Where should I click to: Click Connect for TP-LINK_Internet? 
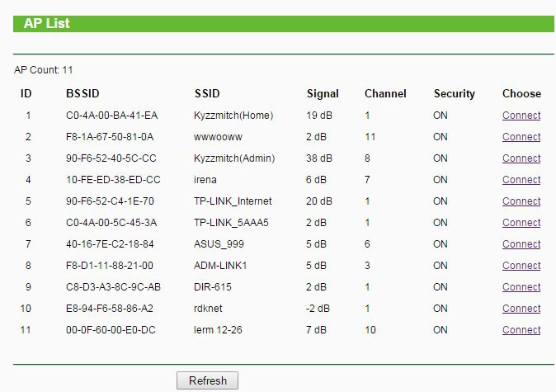pyautogui.click(x=521, y=201)
